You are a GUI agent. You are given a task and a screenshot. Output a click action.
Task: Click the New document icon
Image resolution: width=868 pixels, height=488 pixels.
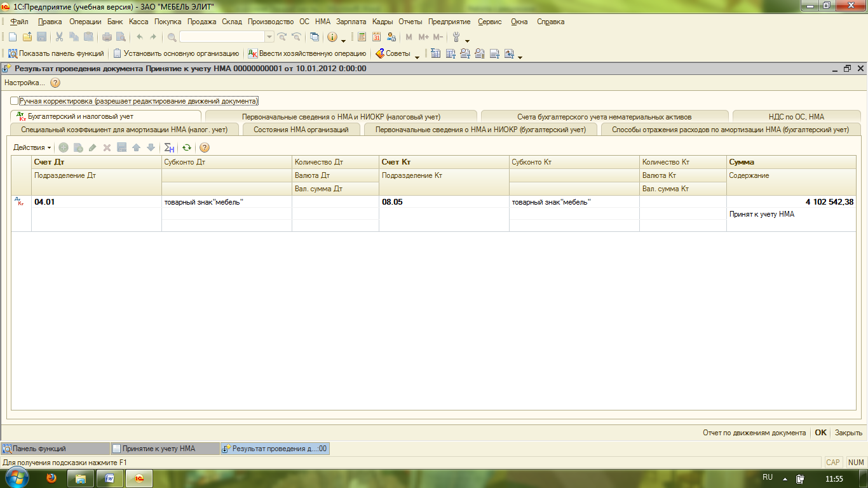click(x=12, y=37)
